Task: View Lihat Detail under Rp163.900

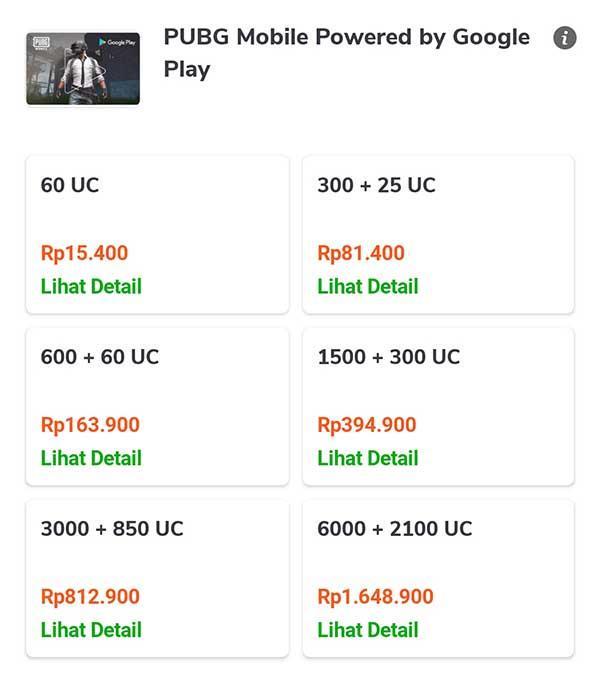Action: 91,458
